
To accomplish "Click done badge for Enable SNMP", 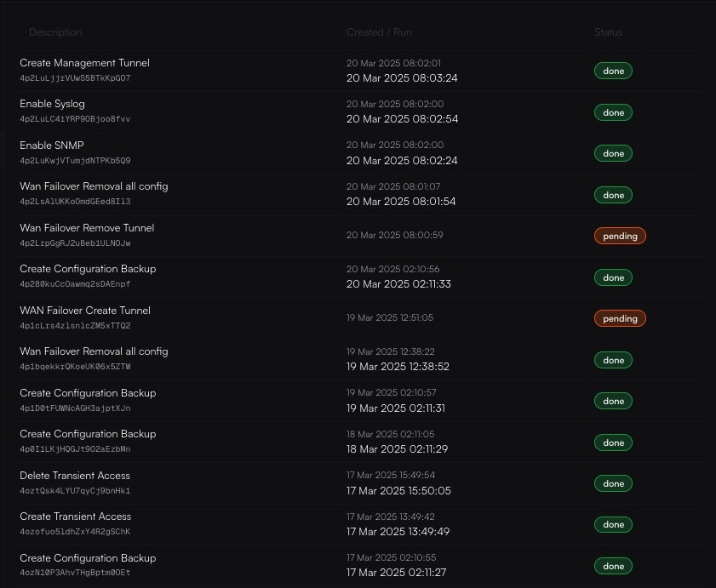I will click(x=613, y=153).
